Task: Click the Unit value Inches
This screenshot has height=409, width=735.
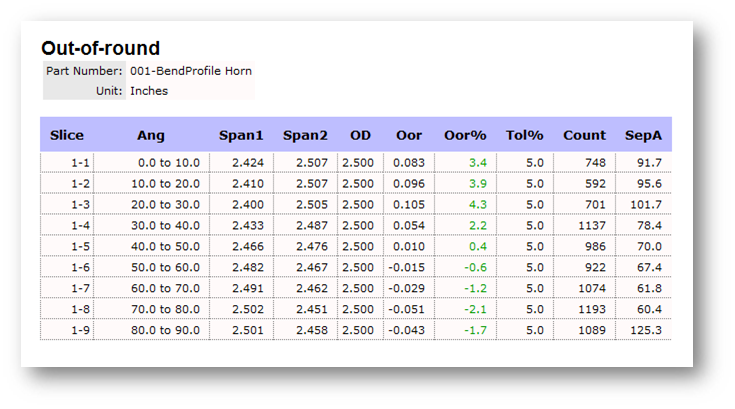Action: click(x=149, y=90)
